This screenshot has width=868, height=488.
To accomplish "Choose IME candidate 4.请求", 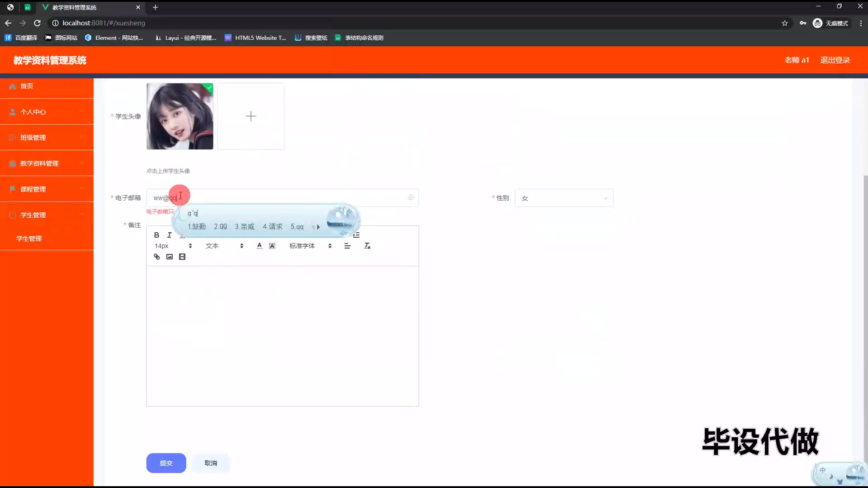I will click(273, 227).
